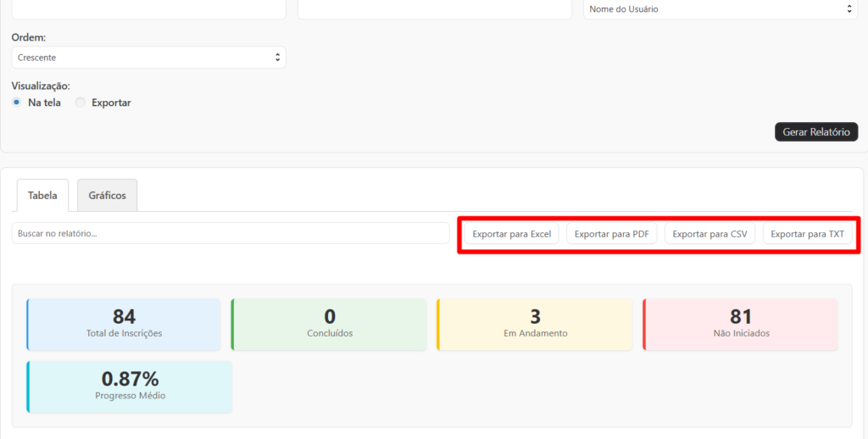Viewport: 868px width, 439px height.
Task: Select the Total de Inscrições card
Action: (x=124, y=324)
